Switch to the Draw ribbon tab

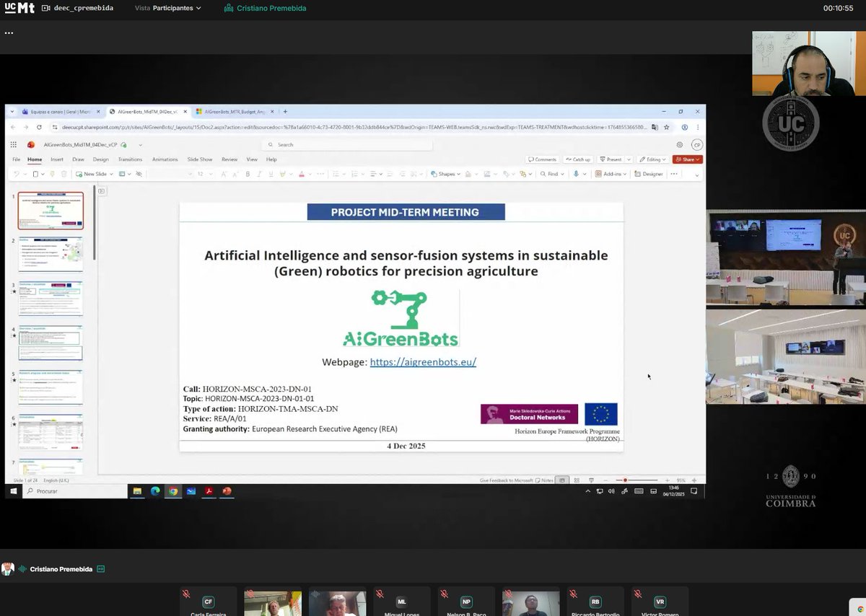click(78, 159)
